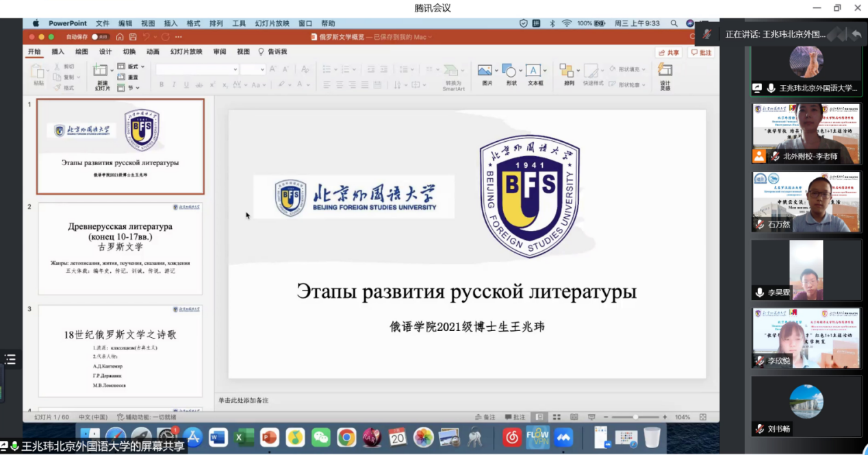868x455 pixels.
Task: Switch to the Transitions (切换) ribbon tab
Action: [129, 52]
